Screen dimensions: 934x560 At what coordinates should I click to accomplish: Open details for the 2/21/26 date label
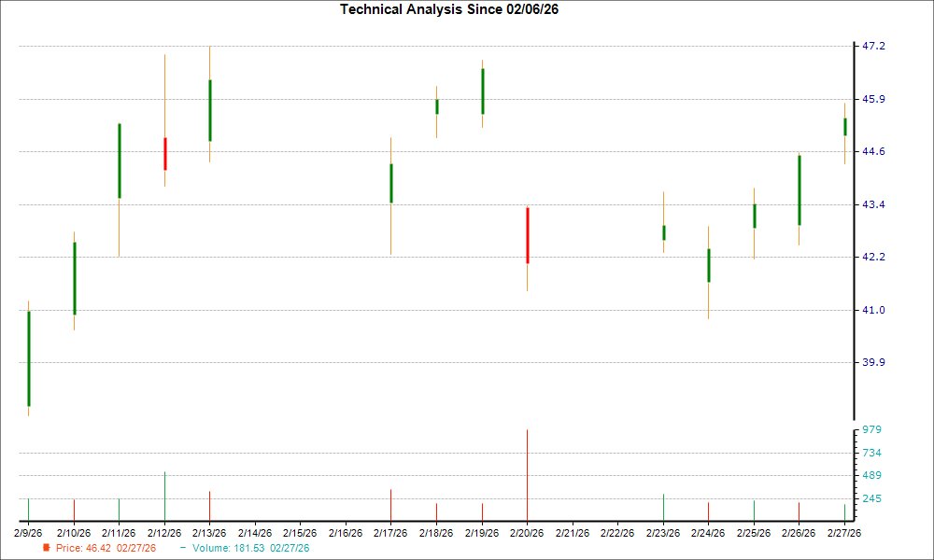tap(574, 530)
